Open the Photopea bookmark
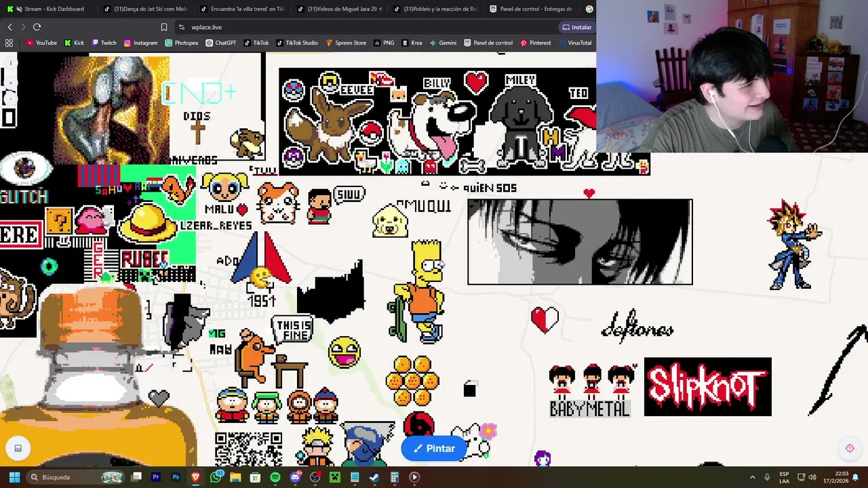868x488 pixels. [x=182, y=43]
